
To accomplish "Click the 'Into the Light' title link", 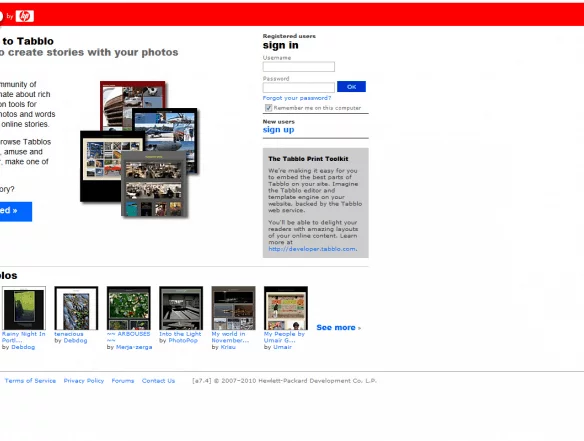I will click(180, 334).
